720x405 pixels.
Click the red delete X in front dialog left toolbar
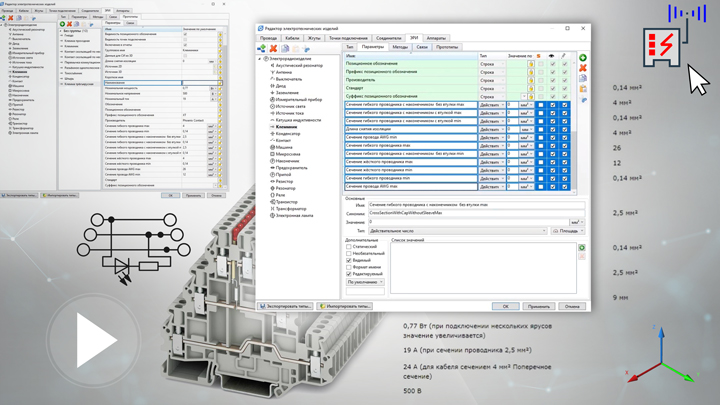[x=273, y=48]
